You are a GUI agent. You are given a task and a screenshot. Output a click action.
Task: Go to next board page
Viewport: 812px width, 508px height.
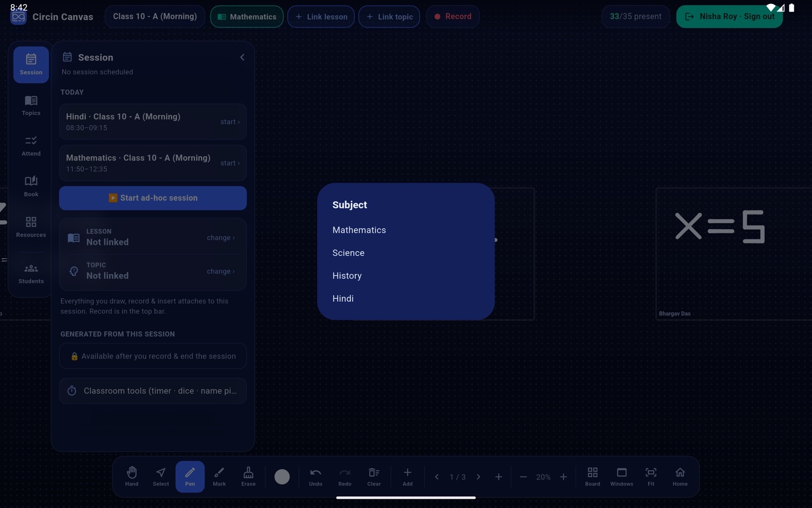478,477
